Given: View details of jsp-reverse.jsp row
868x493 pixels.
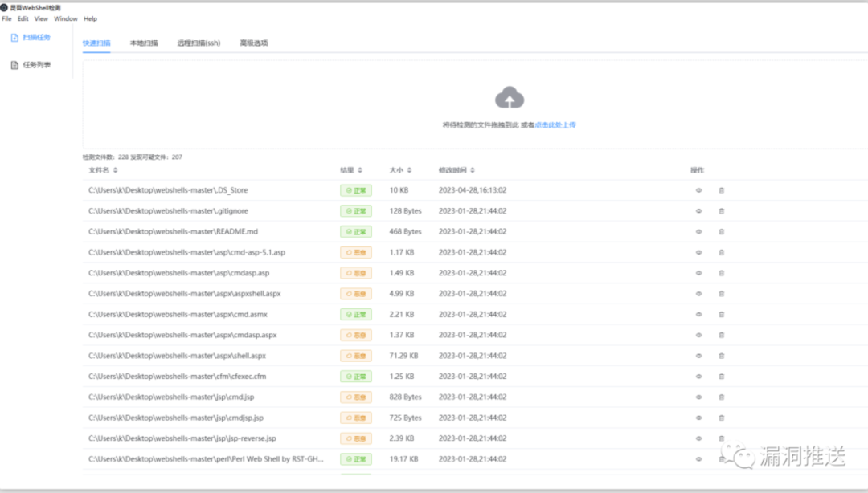Looking at the screenshot, I should point(698,438).
